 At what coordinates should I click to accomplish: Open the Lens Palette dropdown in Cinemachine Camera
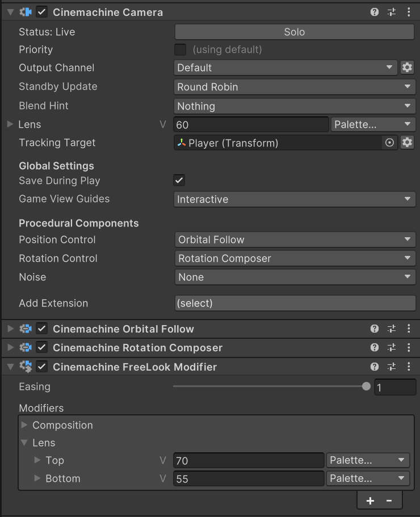tap(373, 124)
